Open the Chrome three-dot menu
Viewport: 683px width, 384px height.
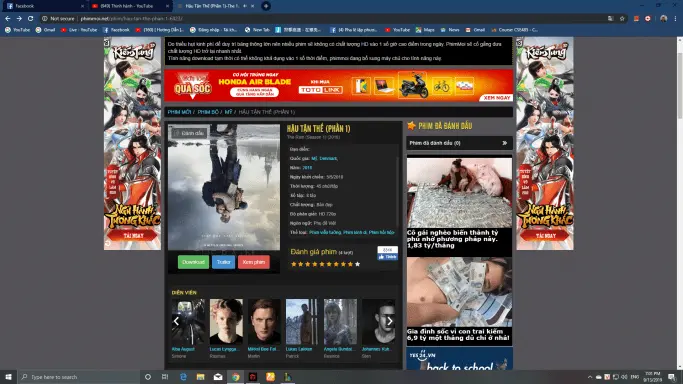(675, 19)
